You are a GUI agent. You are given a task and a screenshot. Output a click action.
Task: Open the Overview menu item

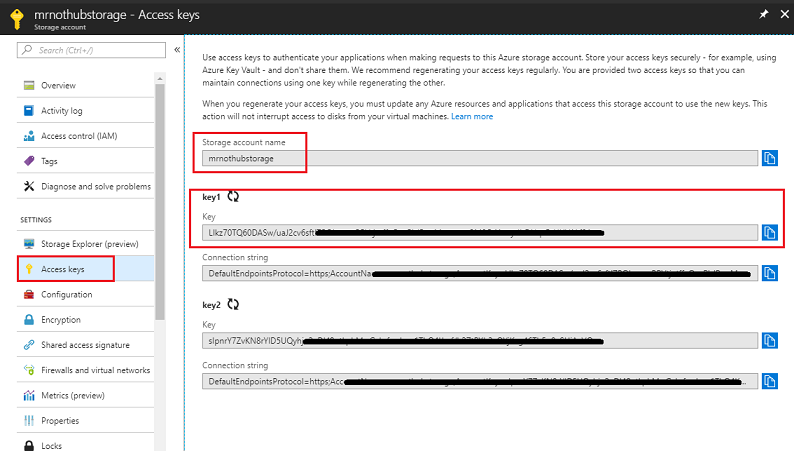[x=59, y=85]
